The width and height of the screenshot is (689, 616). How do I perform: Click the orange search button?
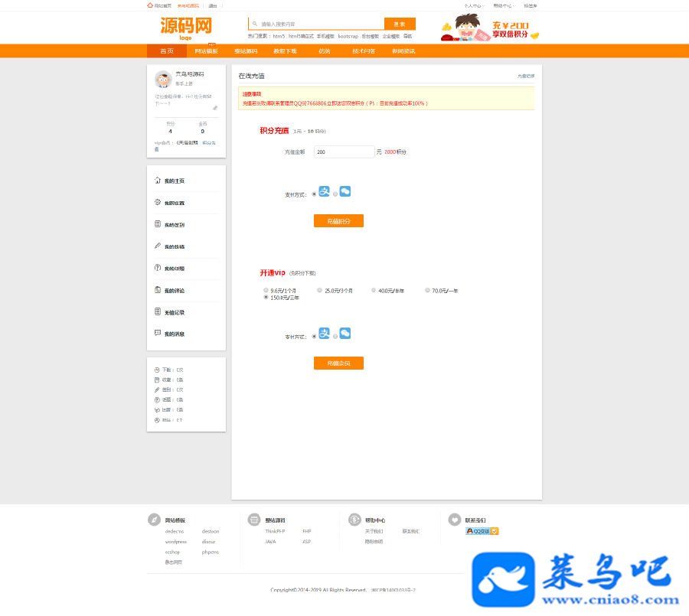(400, 24)
